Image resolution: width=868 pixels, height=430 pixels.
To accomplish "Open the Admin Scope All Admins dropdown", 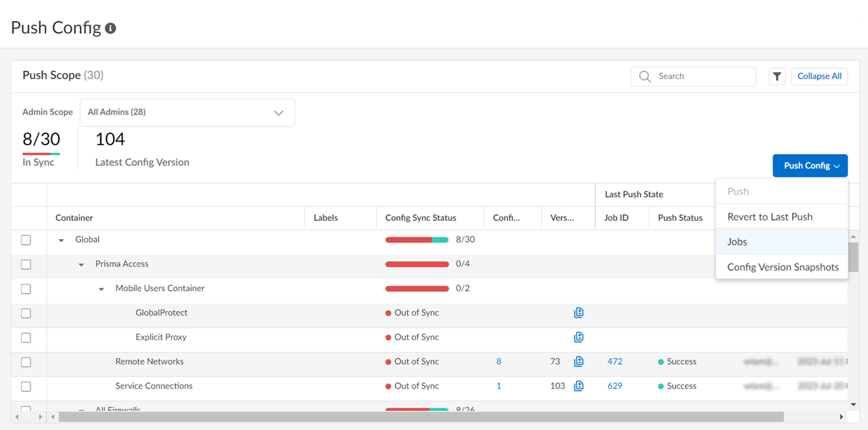I will 187,113.
